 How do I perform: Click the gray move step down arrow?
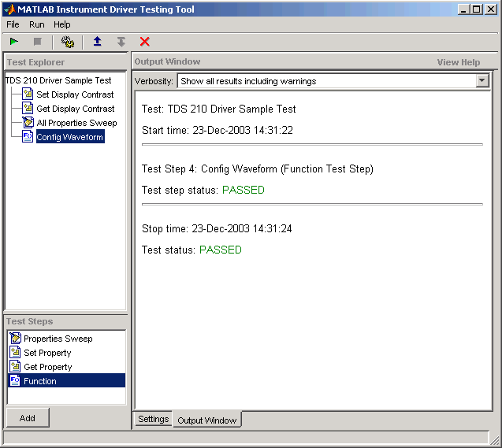click(121, 42)
